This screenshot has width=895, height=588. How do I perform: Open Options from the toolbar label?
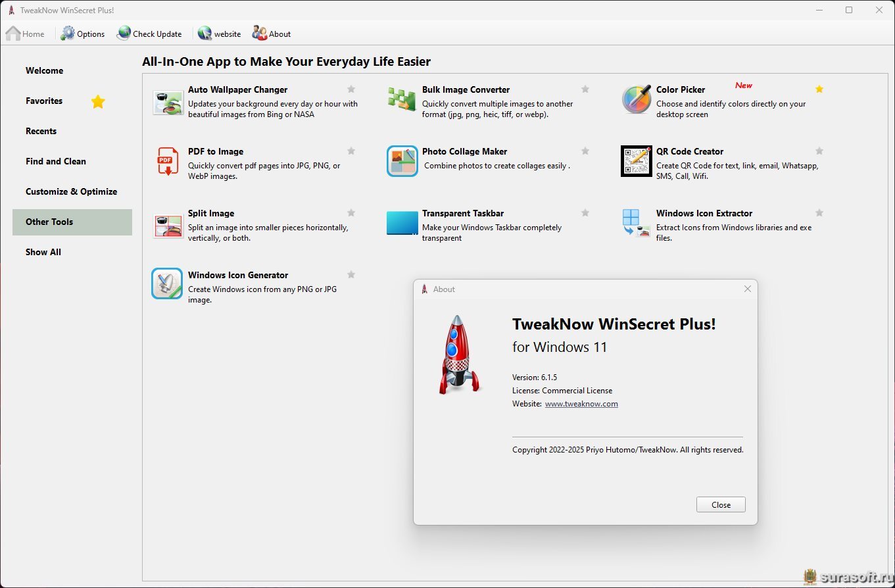tap(91, 34)
